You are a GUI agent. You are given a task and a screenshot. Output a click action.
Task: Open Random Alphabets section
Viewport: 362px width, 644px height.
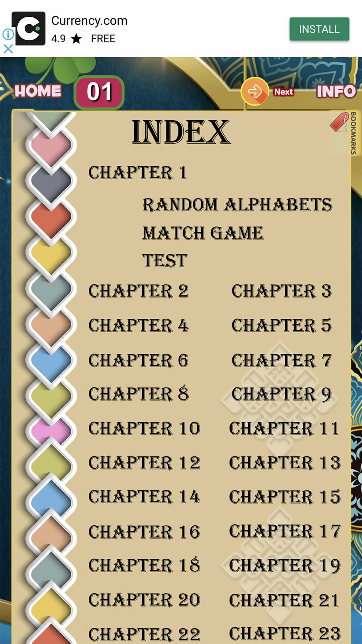(237, 205)
